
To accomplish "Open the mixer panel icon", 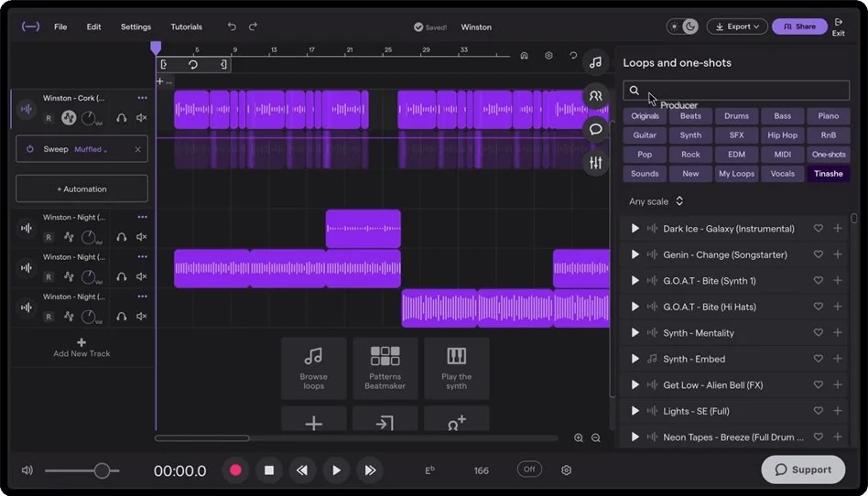I will tap(595, 163).
